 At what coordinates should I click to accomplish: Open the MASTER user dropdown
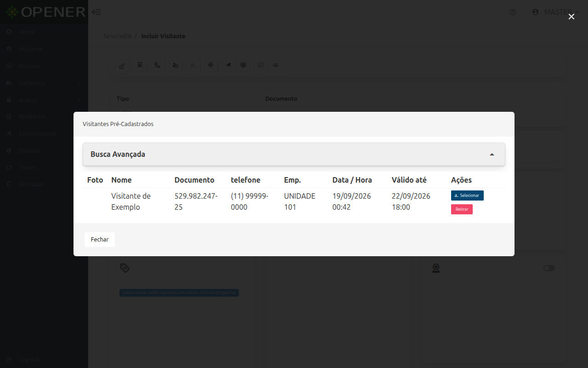click(555, 12)
